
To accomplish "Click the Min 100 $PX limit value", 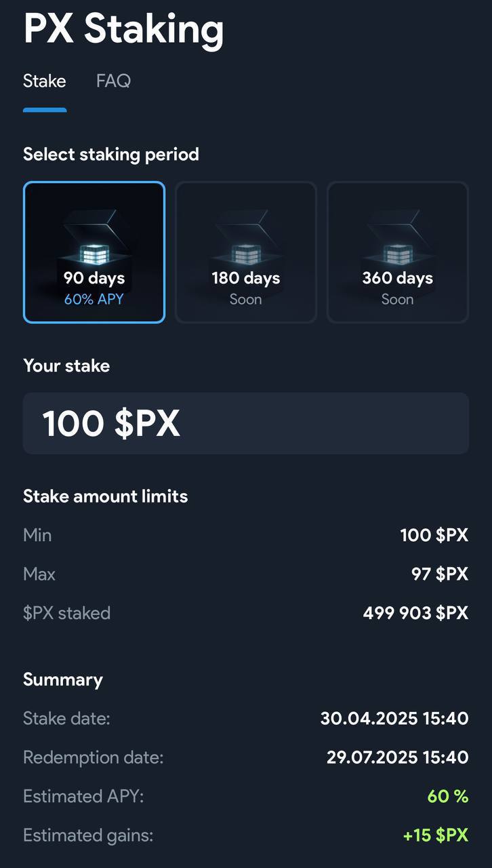I will tap(434, 535).
